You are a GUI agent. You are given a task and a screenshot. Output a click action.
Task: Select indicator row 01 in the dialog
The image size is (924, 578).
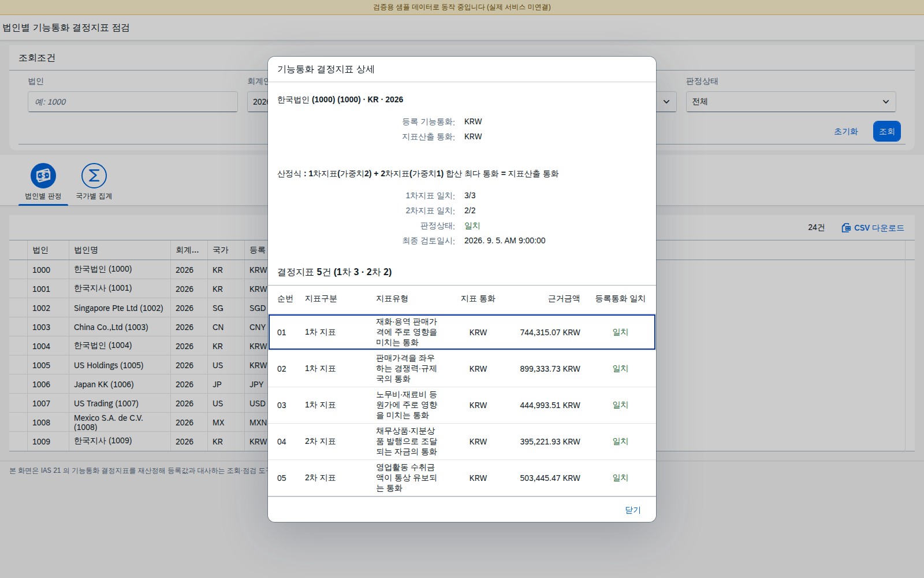point(462,332)
